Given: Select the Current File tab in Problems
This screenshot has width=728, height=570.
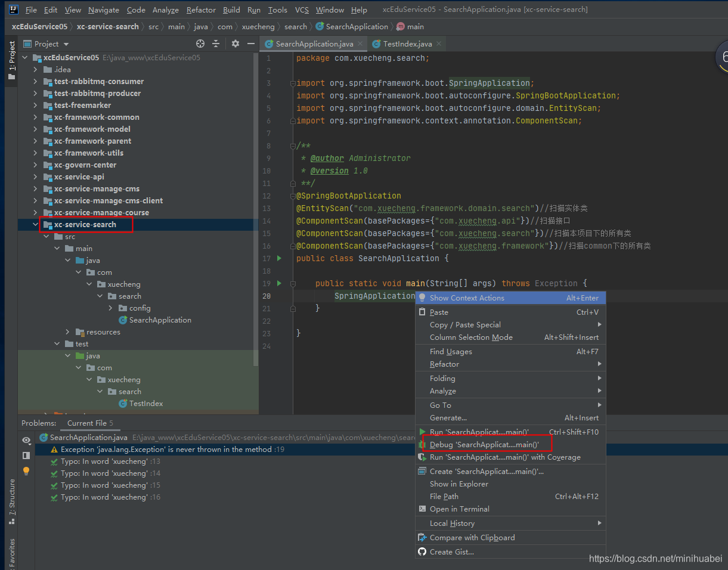Looking at the screenshot, I should coord(90,423).
